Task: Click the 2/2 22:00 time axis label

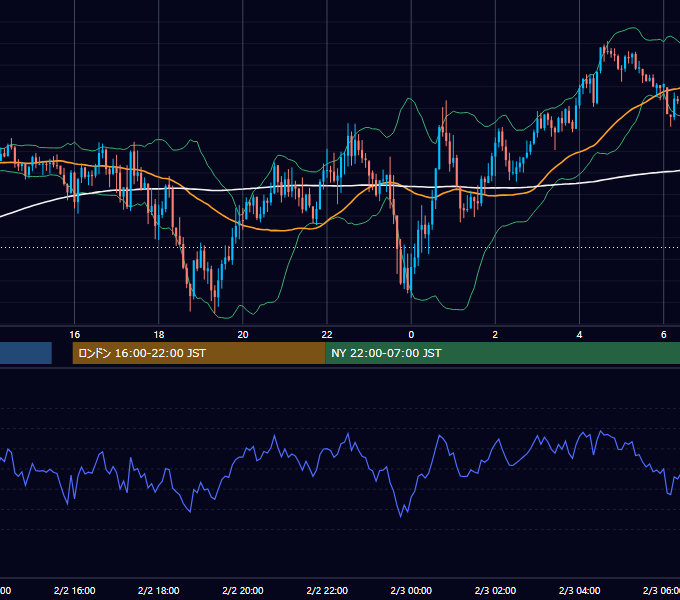Action: pyautogui.click(x=327, y=590)
